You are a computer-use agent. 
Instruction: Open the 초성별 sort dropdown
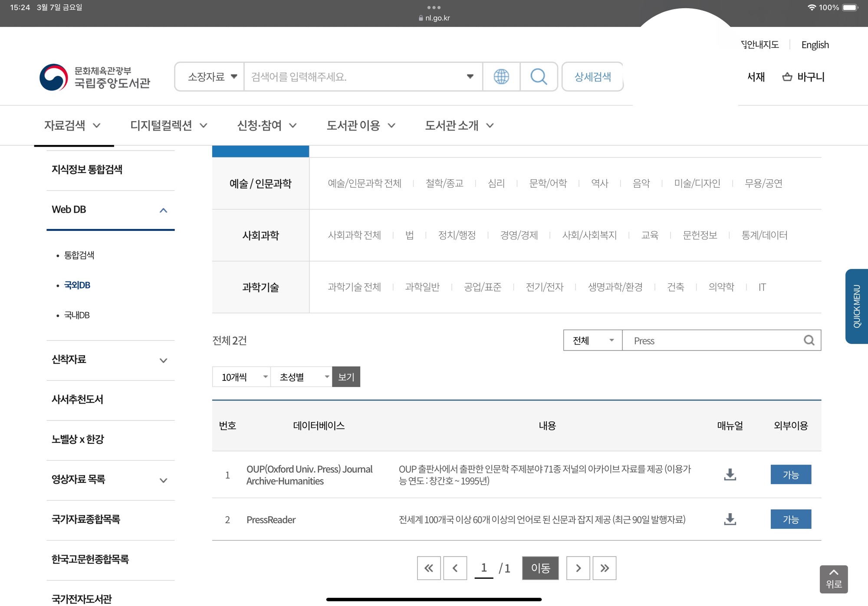pos(301,377)
